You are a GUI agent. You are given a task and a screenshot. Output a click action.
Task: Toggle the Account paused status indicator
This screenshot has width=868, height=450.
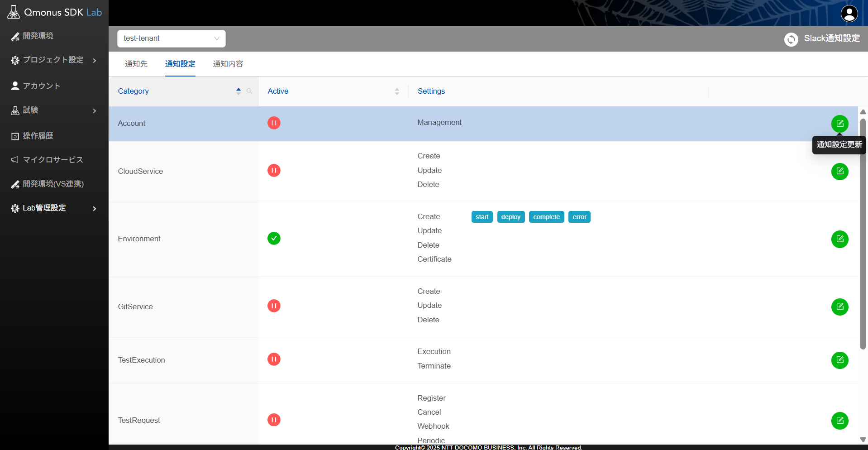(274, 123)
